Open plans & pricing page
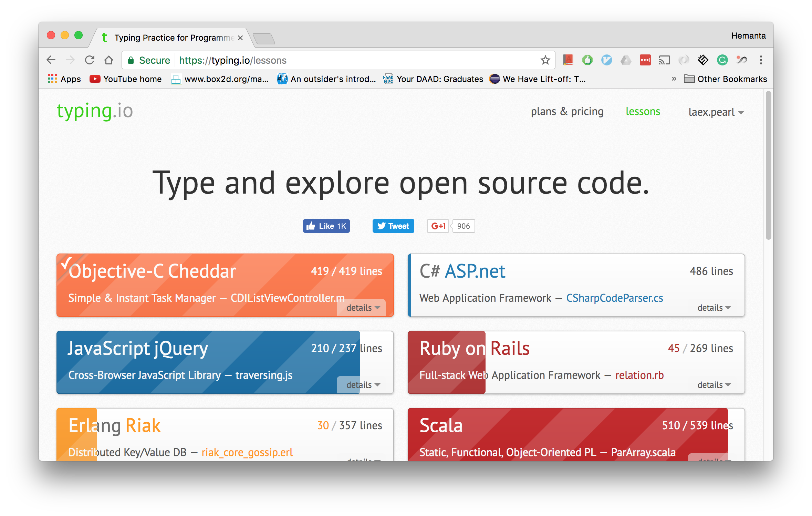This screenshot has width=812, height=516. 567,112
